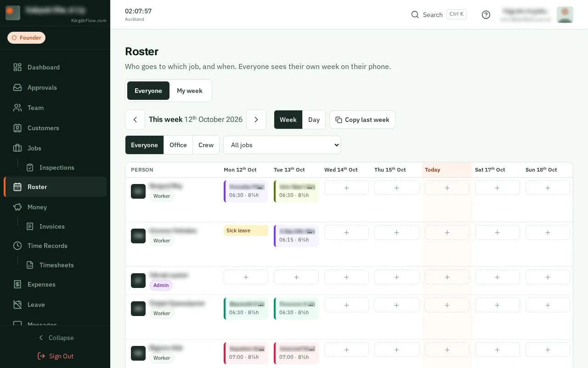The width and height of the screenshot is (588, 368).
Task: Click the Sign Out link
Action: (x=55, y=356)
